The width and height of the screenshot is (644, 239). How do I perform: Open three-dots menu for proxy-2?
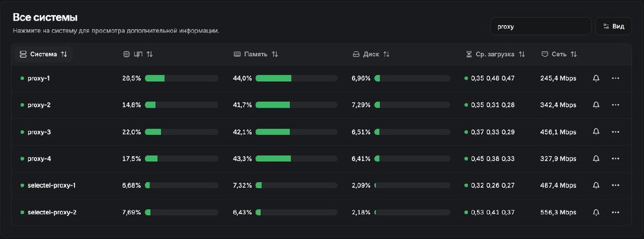tap(616, 105)
